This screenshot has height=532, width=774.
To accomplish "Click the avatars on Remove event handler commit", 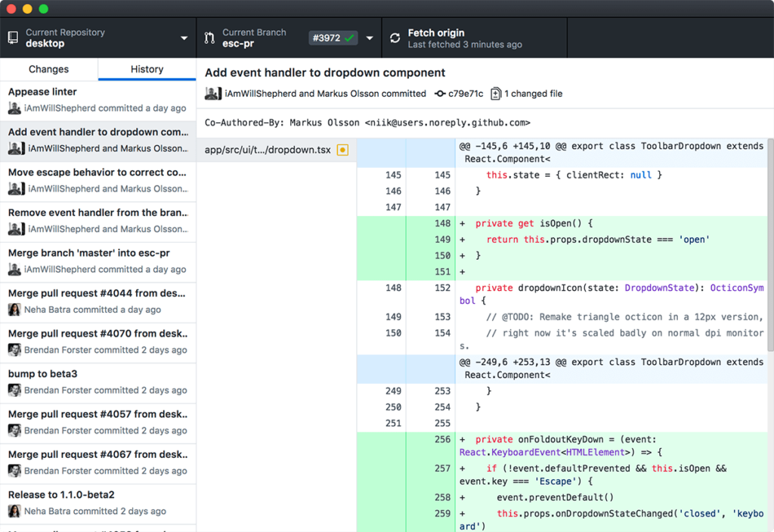I will pos(17,229).
